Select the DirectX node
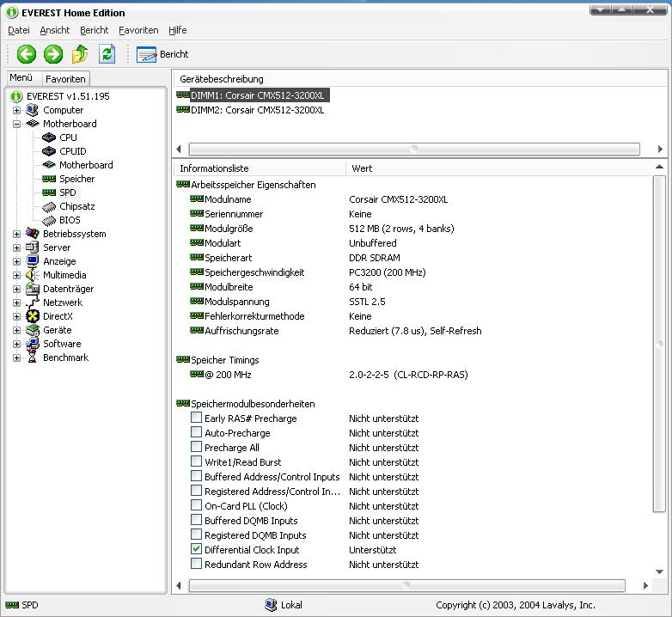This screenshot has width=672, height=617. [x=58, y=315]
